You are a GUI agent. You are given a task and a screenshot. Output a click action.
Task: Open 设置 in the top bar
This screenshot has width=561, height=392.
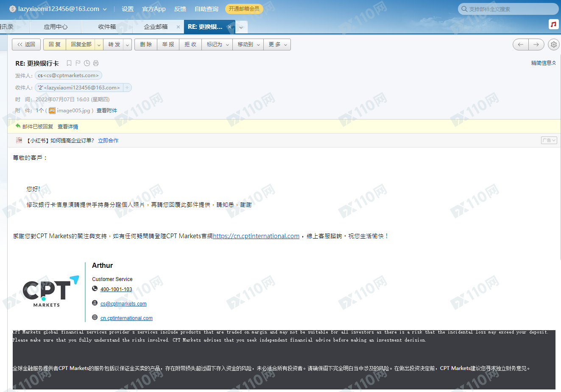point(128,9)
